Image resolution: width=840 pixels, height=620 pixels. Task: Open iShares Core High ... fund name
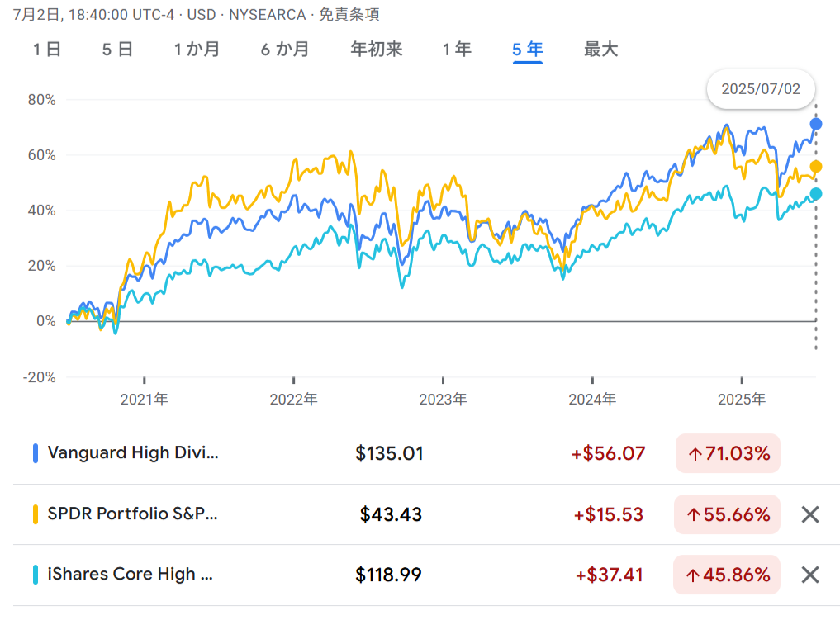pyautogui.click(x=131, y=575)
